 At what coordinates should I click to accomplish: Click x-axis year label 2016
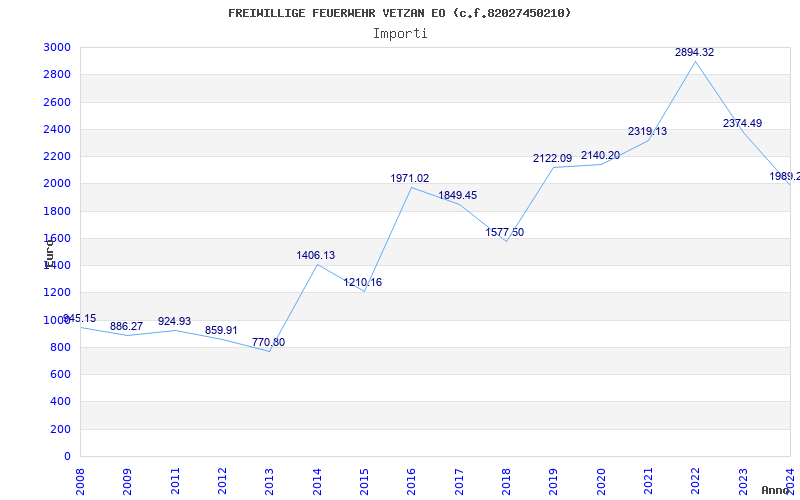click(x=412, y=481)
